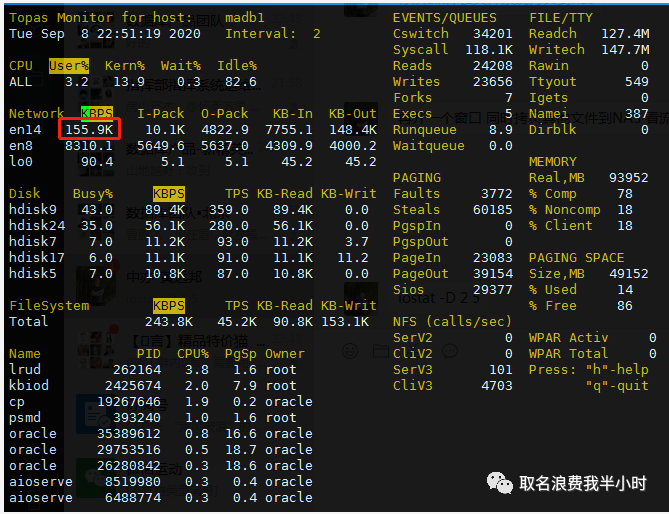Select the highlighted User% column header
Image resolution: width=669 pixels, height=514 pixels.
tap(69, 66)
